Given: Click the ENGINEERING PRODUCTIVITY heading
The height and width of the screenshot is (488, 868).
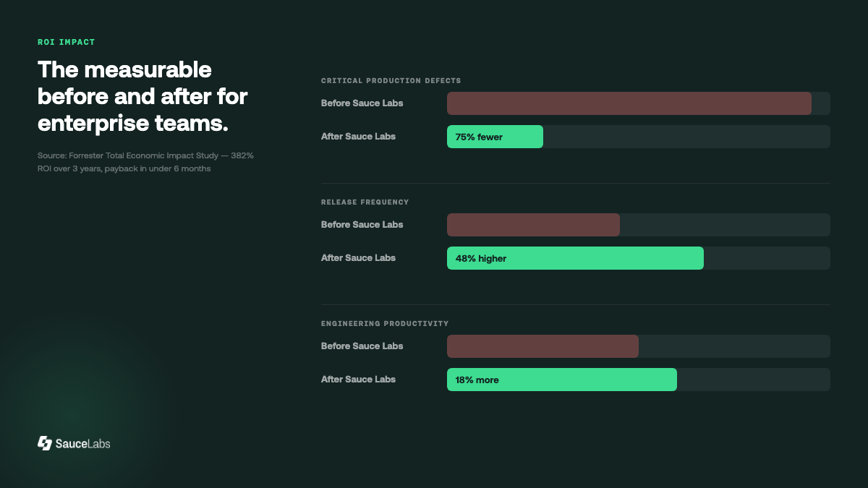Looking at the screenshot, I should tap(385, 324).
